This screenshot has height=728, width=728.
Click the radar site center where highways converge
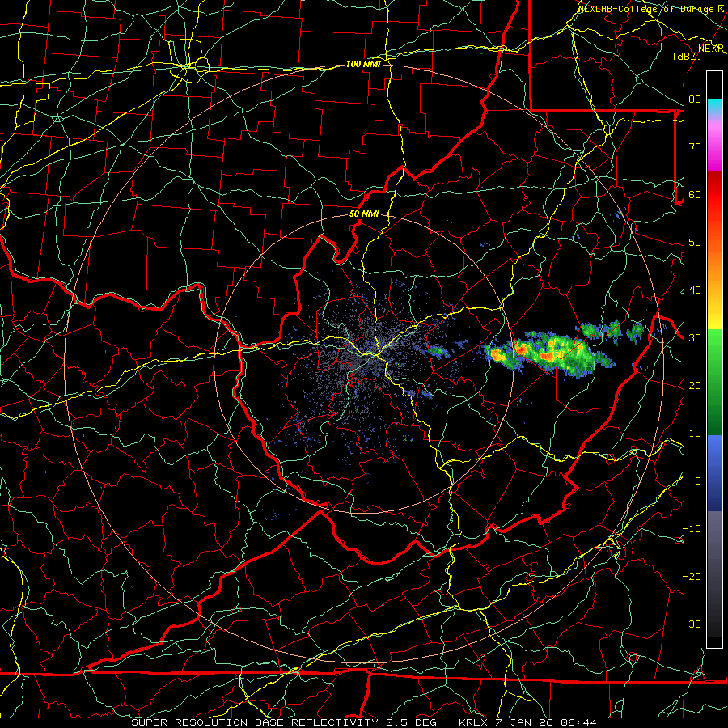[377, 357]
